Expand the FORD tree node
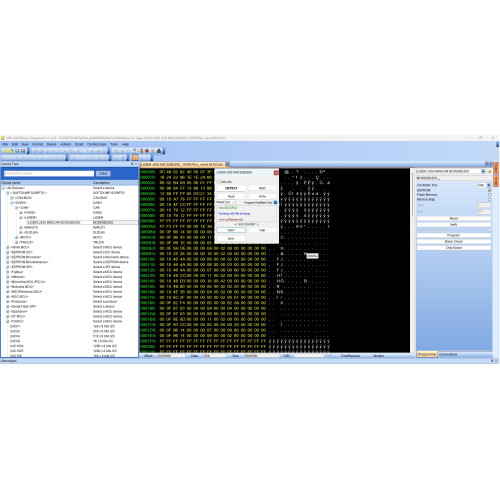Image resolution: width=500 pixels, height=500 pixels. [21, 212]
